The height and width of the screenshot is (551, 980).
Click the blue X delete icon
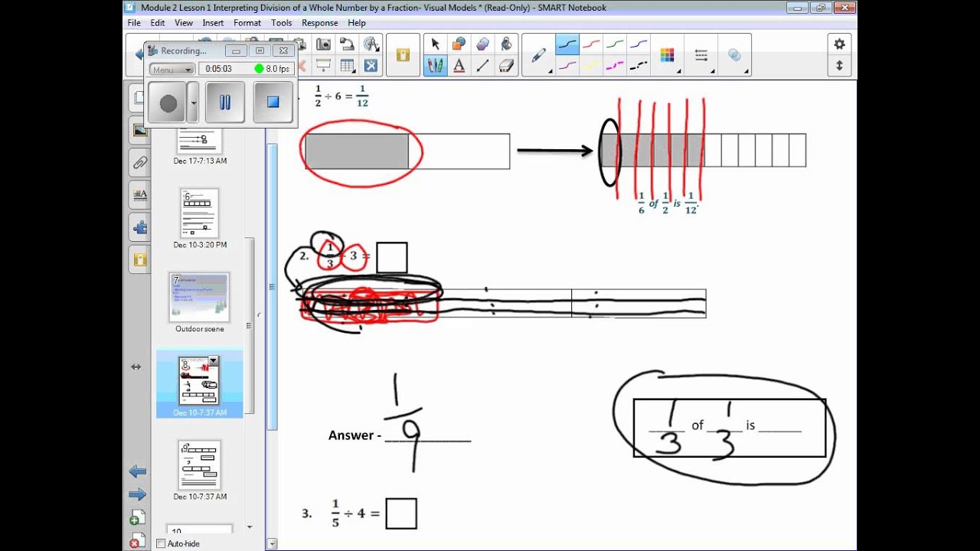click(x=371, y=66)
